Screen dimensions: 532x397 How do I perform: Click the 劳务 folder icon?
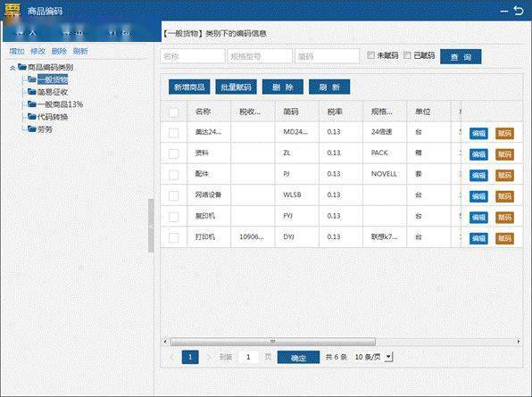[x=32, y=128]
